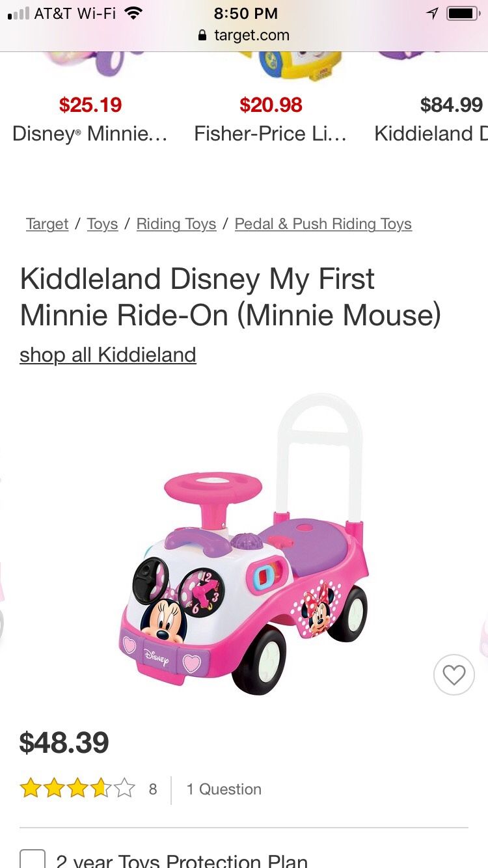Open the 8 reviews count
Viewport: 488px width, 868px height.
[x=153, y=789]
